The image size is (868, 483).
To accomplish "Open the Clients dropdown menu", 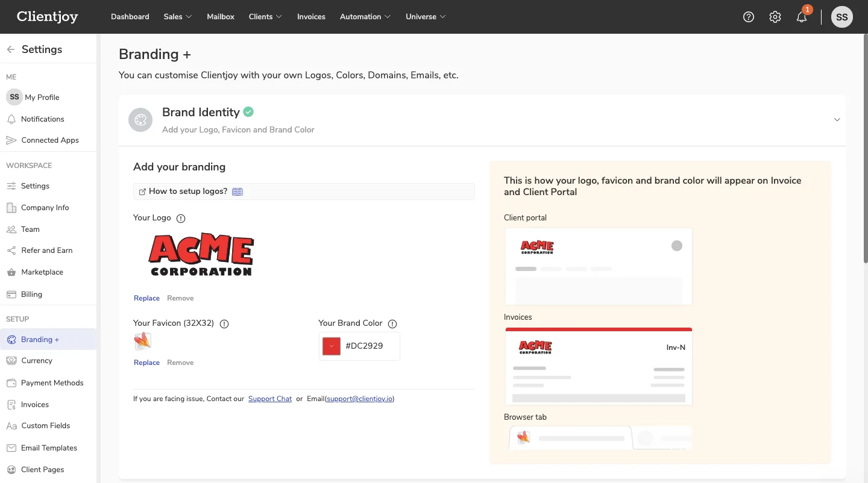I will [x=265, y=17].
